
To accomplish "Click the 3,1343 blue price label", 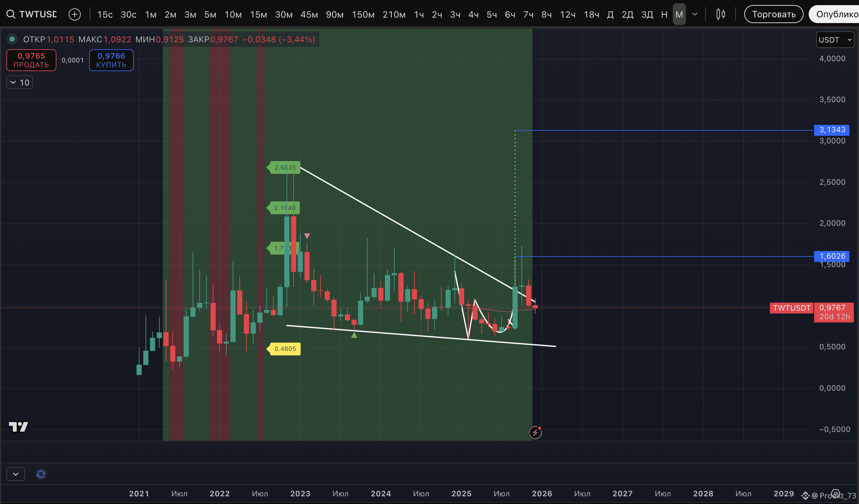I will pyautogui.click(x=831, y=130).
